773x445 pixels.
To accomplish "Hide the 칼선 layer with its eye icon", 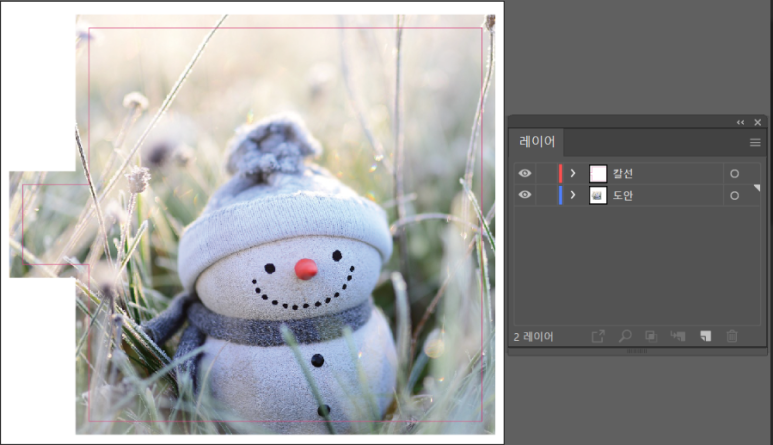I will pos(525,173).
